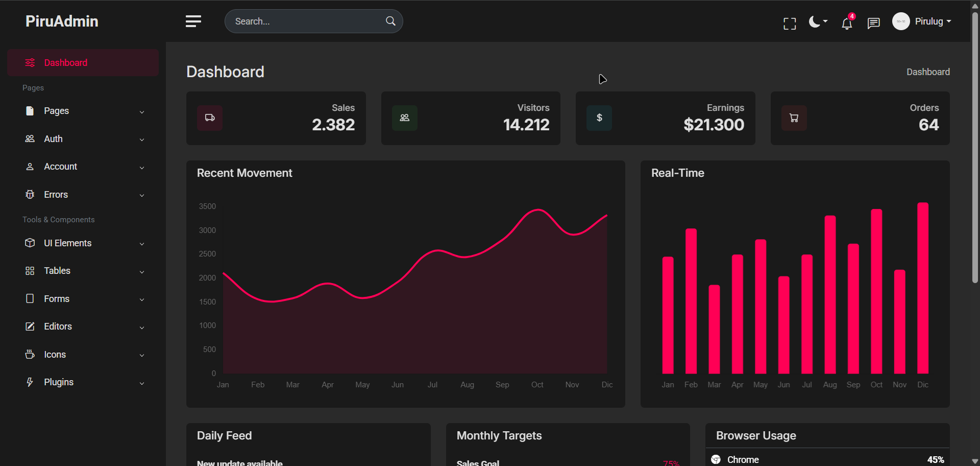Click the UI Elements cube icon

pyautogui.click(x=30, y=243)
